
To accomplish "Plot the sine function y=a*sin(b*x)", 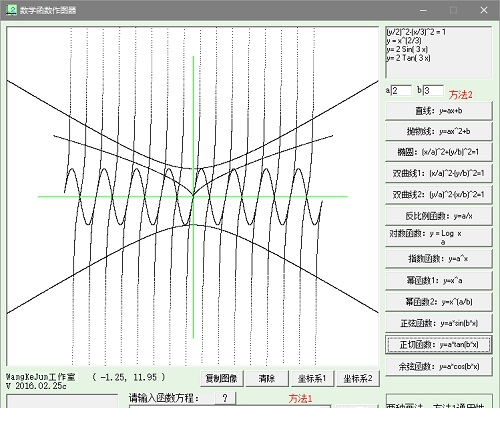I will (439, 323).
